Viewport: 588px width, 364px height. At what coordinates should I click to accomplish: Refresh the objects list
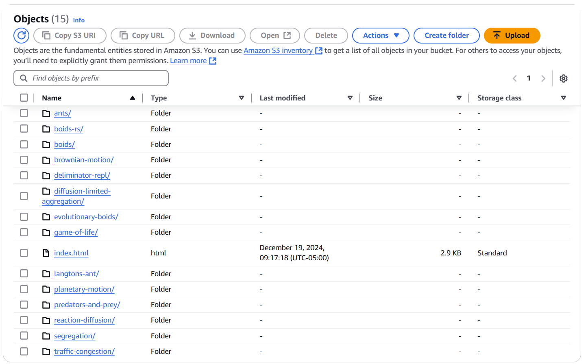22,35
